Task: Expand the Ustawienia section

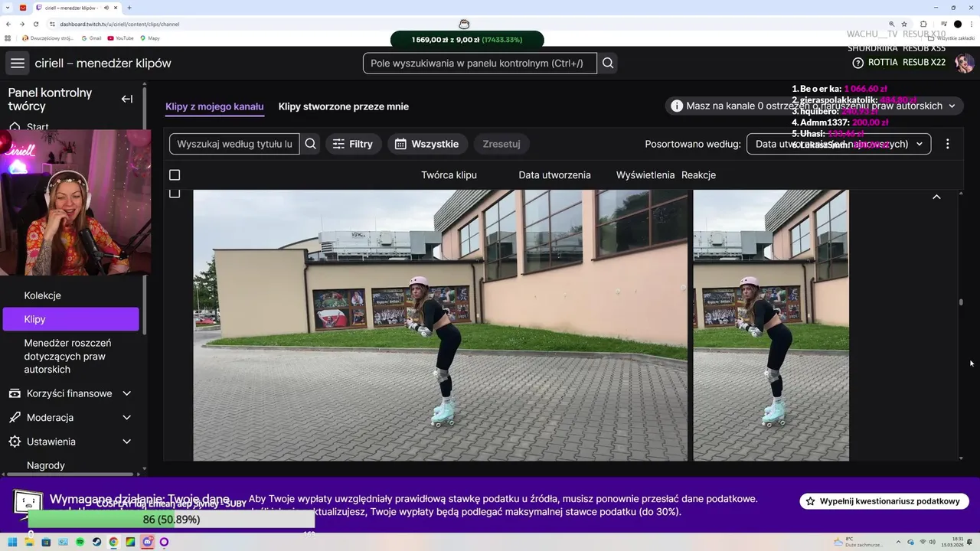Action: (x=126, y=442)
